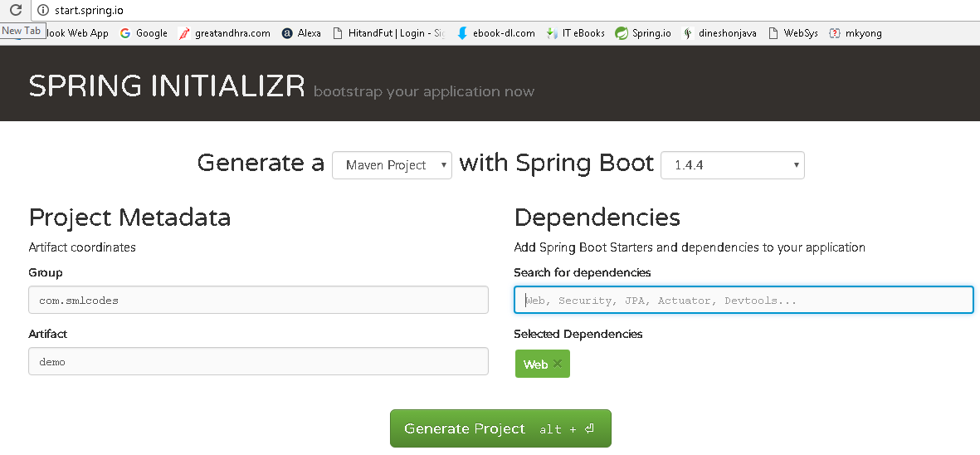Open the dineshonjava bookmark
The width and height of the screenshot is (980, 455).
[719, 33]
